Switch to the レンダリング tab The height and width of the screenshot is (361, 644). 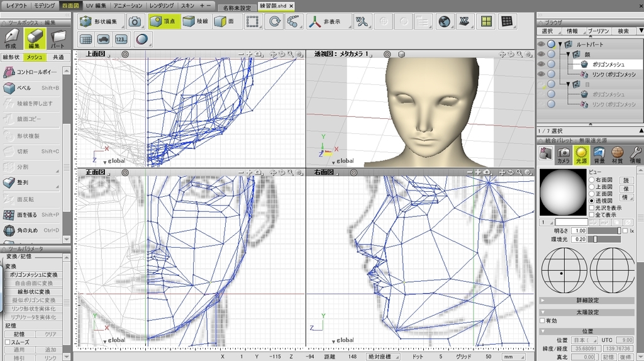point(162,5)
